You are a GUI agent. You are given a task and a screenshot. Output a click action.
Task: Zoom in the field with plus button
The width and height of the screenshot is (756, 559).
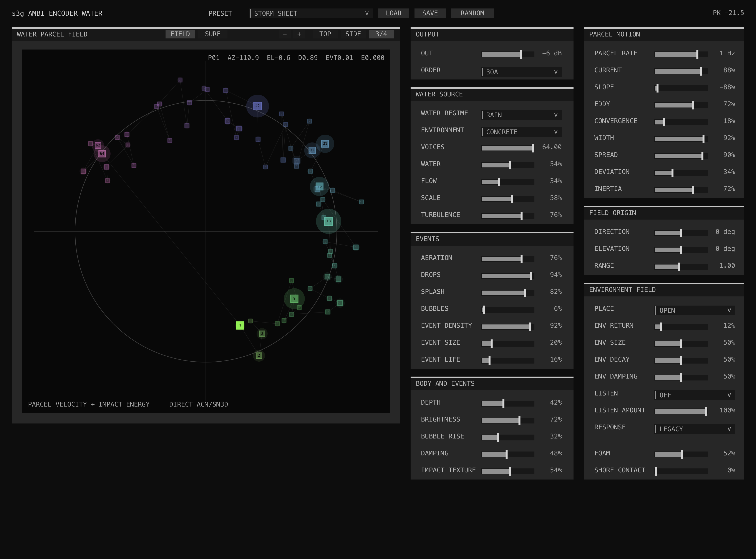pos(299,34)
